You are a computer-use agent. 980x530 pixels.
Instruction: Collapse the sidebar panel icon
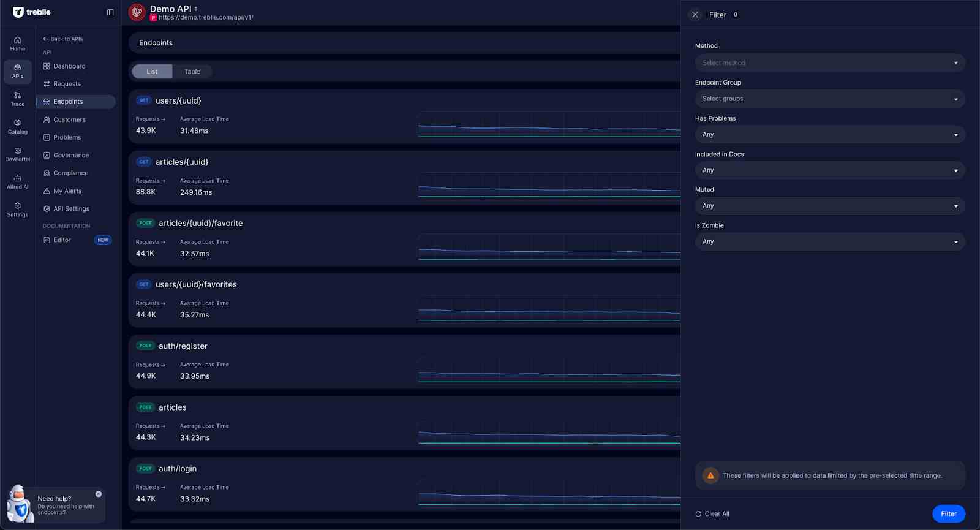[x=110, y=12]
